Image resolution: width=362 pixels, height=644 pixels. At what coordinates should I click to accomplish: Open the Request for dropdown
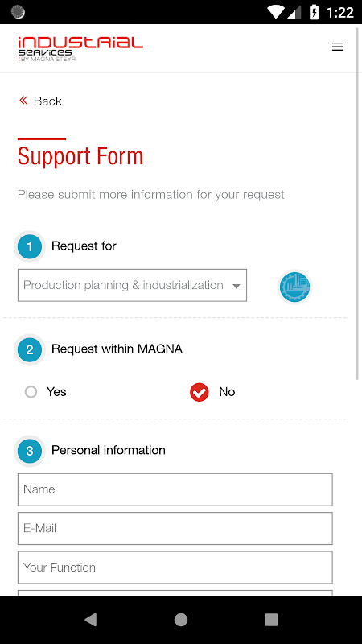click(x=132, y=285)
